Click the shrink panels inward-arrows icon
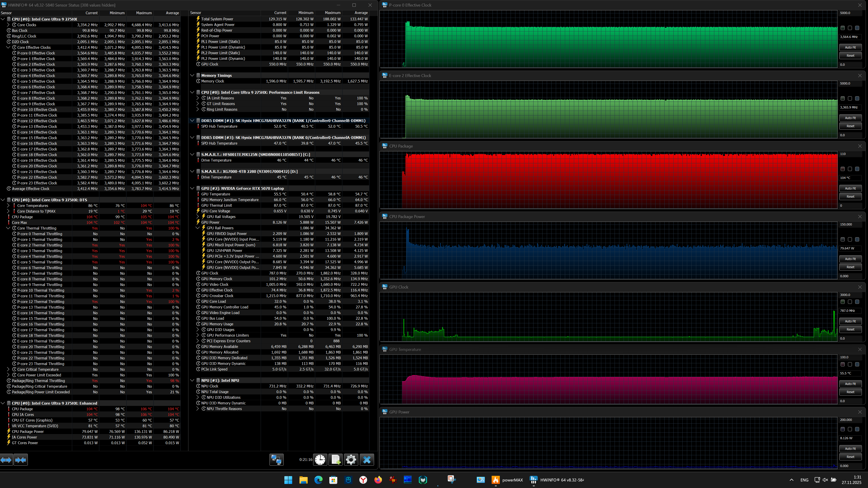The height and width of the screenshot is (488, 868). click(21, 460)
